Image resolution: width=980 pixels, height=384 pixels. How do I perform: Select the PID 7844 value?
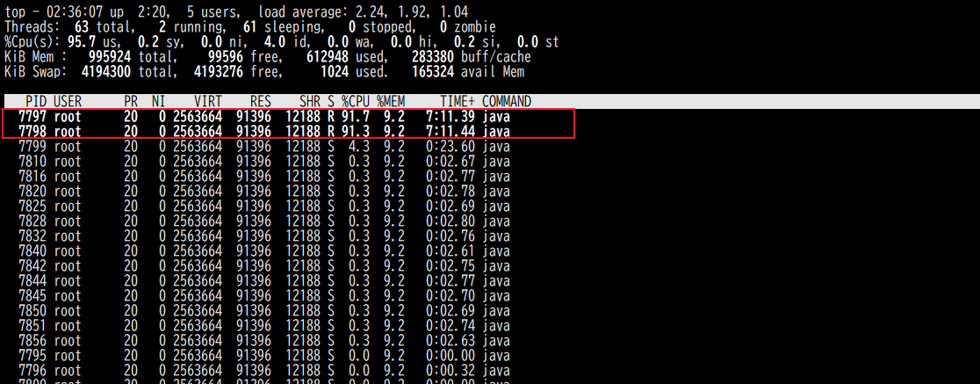pos(32,281)
